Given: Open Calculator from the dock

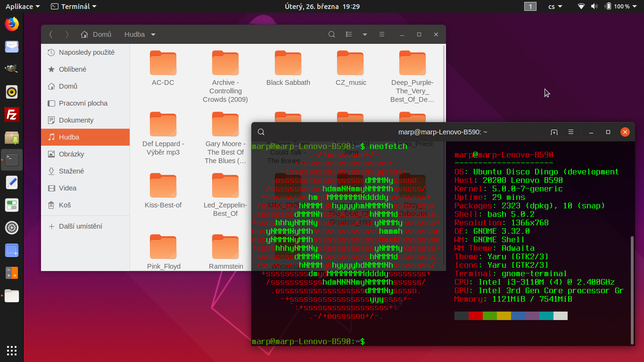Looking at the screenshot, I should click(12, 273).
